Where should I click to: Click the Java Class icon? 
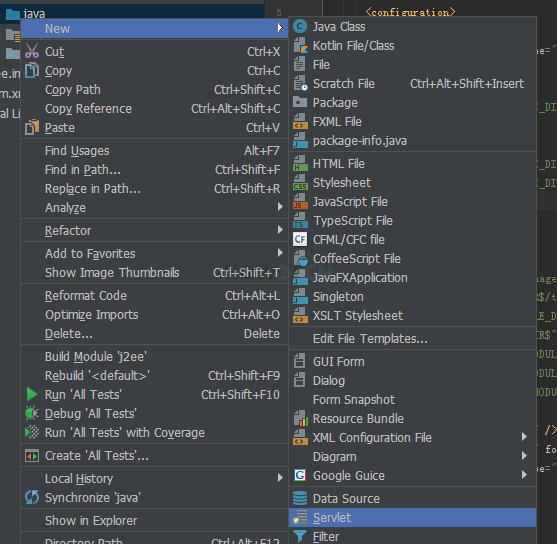pos(300,27)
